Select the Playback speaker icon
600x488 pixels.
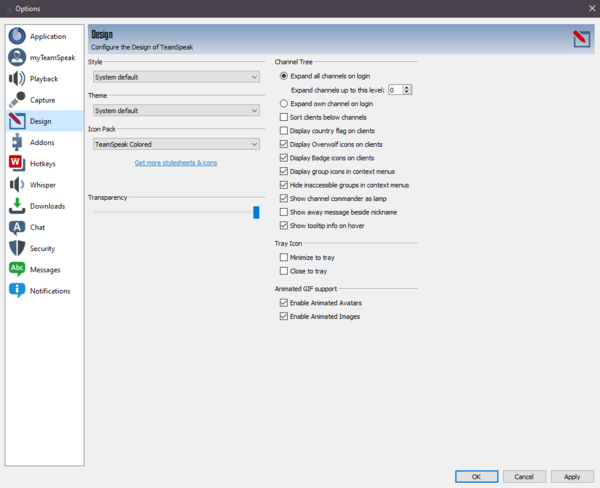(17, 78)
